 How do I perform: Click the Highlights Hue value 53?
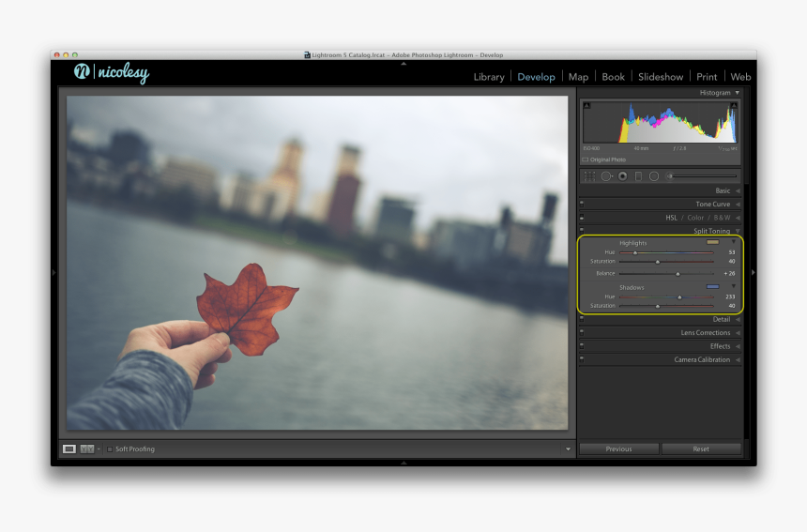point(731,252)
